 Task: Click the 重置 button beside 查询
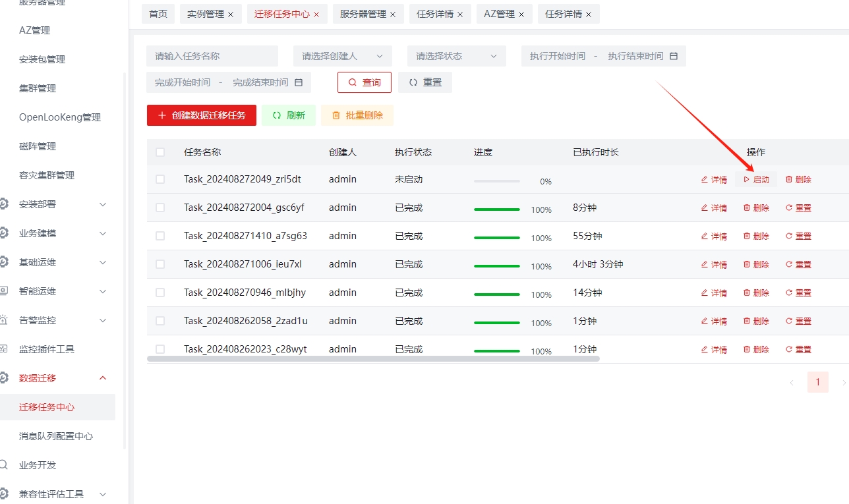pyautogui.click(x=425, y=82)
